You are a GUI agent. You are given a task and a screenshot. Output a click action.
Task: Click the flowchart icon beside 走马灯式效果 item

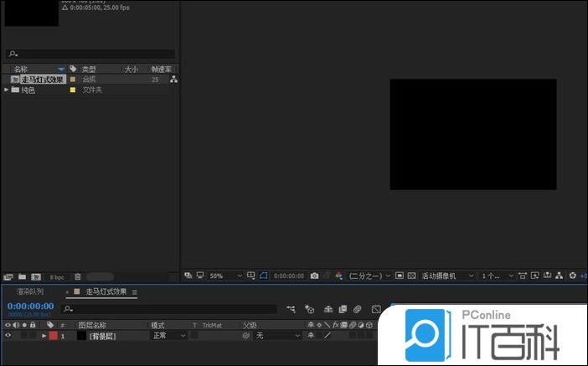(173, 80)
